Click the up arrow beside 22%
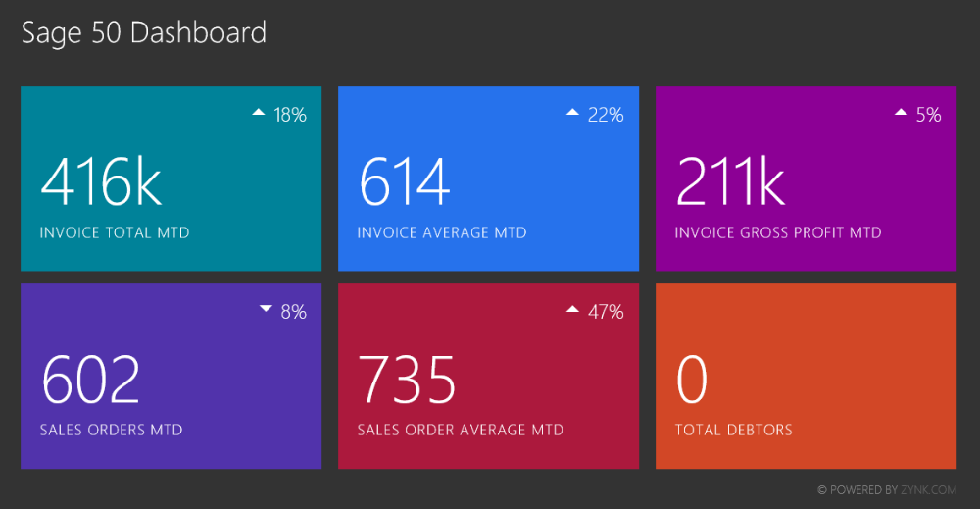This screenshot has height=509, width=980. coord(572,112)
